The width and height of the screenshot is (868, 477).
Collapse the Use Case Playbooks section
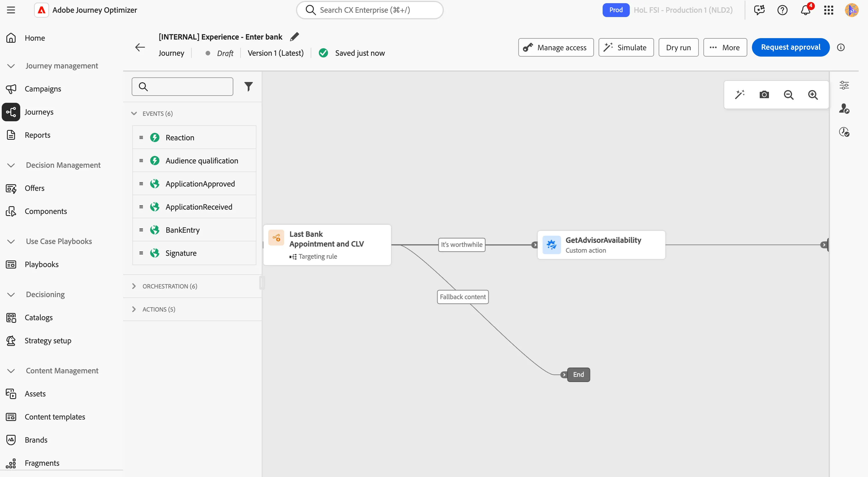coord(11,241)
